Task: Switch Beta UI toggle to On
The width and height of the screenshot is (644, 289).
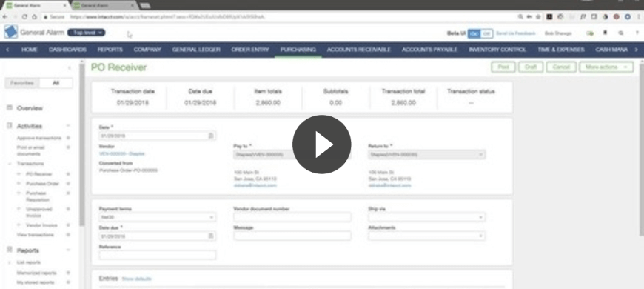Action: point(474,33)
